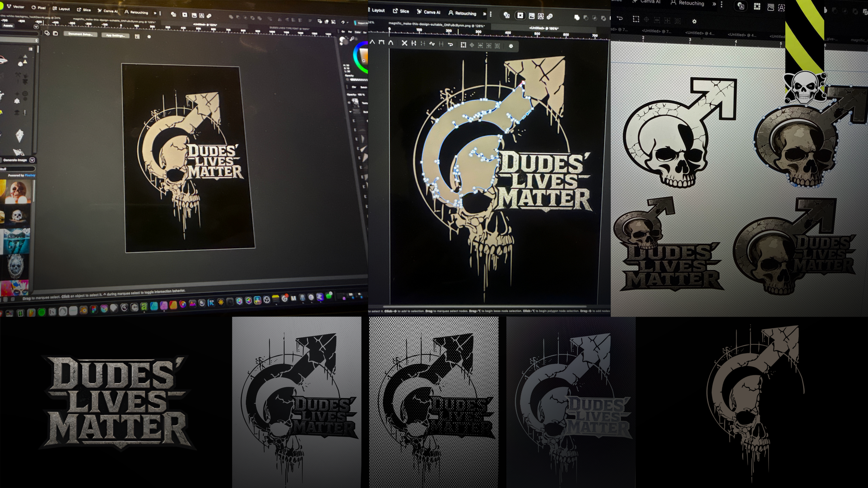The image size is (868, 488).
Task: Click Convert to Sharp node icon
Action: [373, 42]
